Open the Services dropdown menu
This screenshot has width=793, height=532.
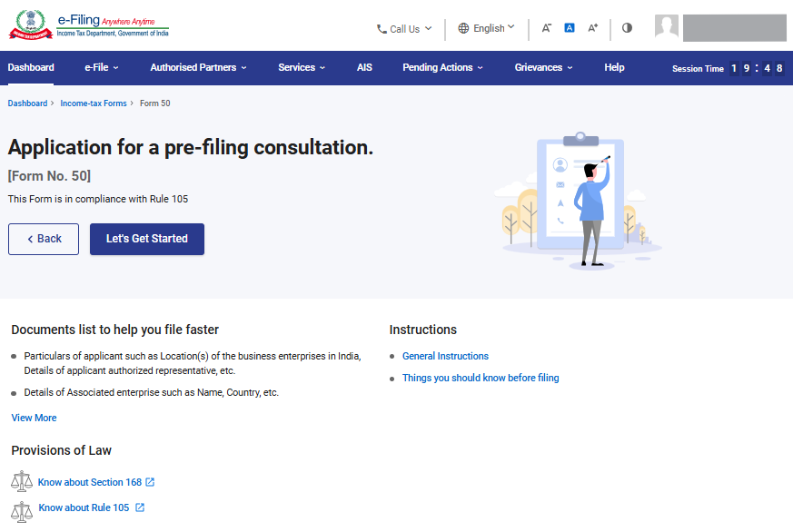coord(302,68)
